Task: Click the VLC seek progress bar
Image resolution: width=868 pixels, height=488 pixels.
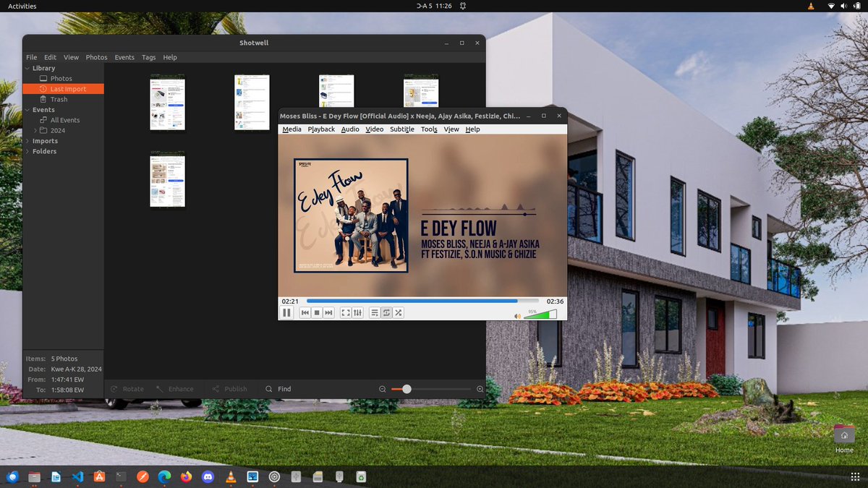Action: (422, 301)
